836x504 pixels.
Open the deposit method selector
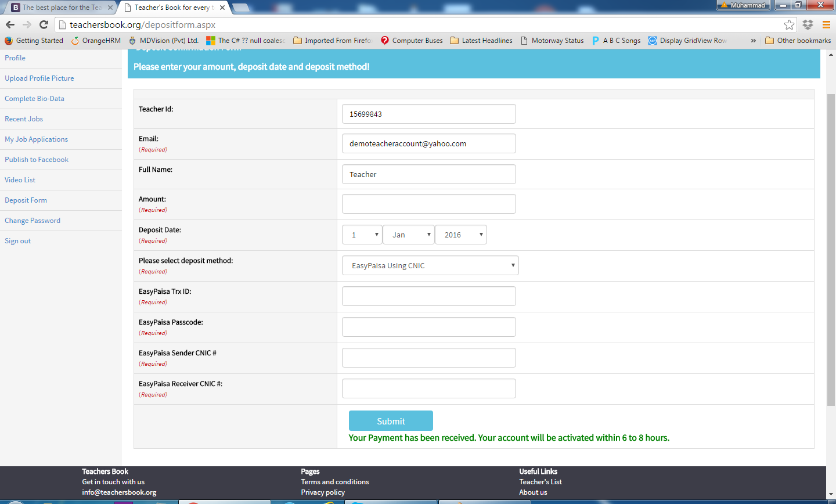[430, 265]
